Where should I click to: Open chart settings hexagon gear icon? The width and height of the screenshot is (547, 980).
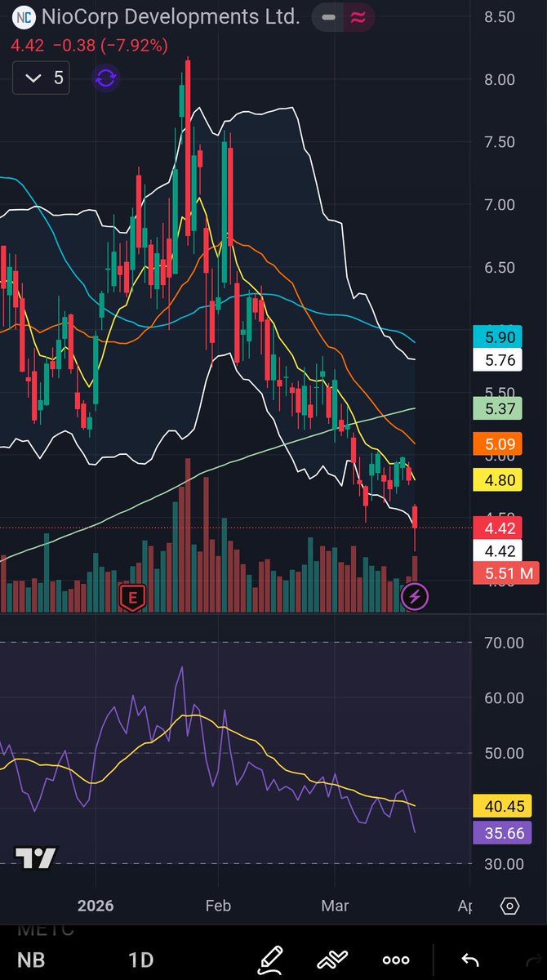(509, 906)
